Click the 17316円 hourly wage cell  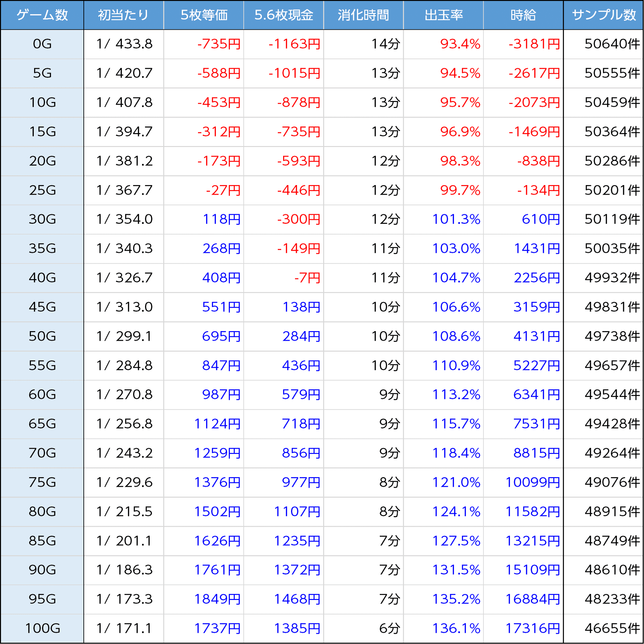tap(532, 629)
